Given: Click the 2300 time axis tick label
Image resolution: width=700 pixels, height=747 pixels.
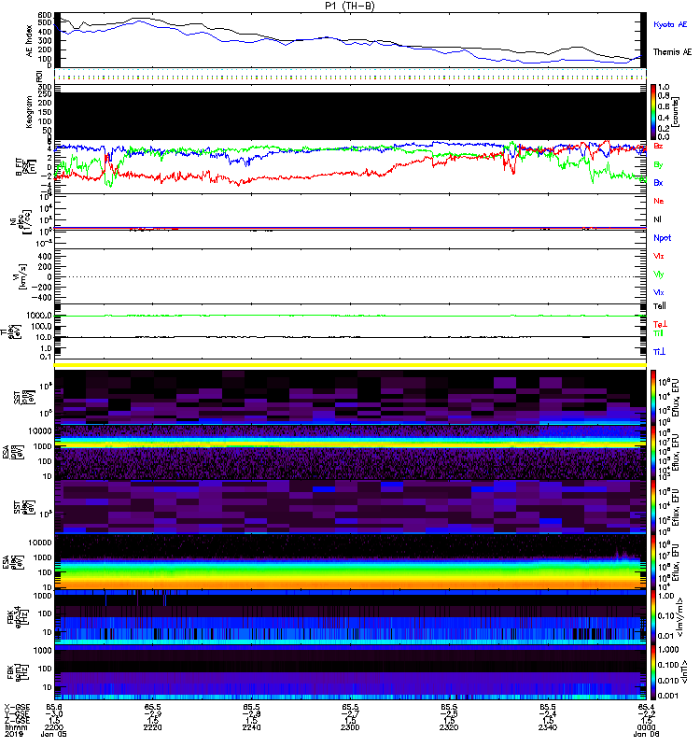Looking at the screenshot, I should pos(350,727).
